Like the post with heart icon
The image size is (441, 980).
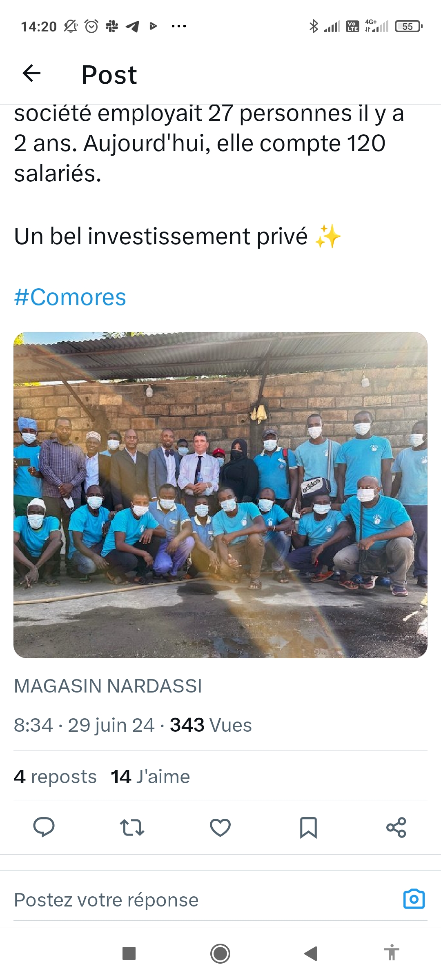pyautogui.click(x=220, y=827)
